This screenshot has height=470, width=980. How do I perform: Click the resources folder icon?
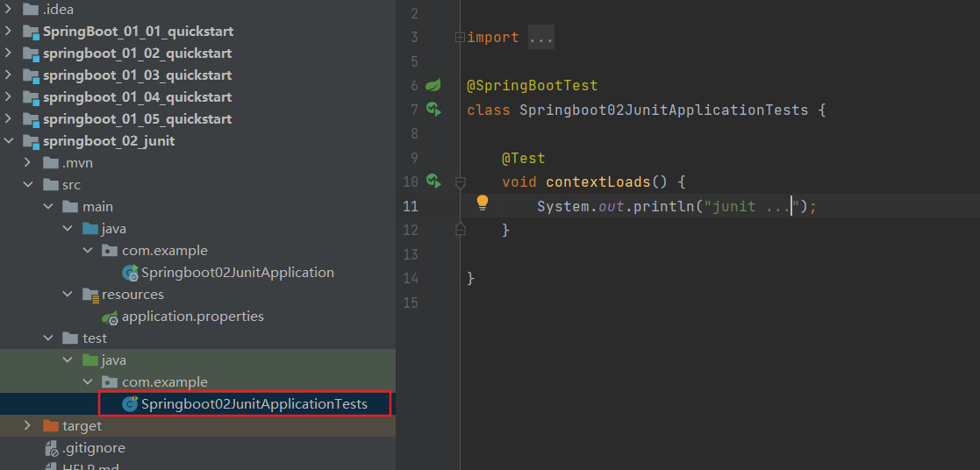[90, 295]
